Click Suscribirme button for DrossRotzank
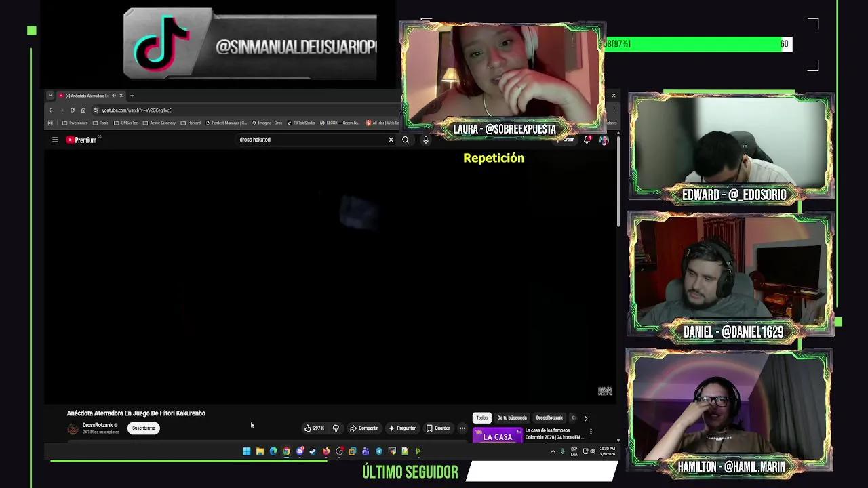The height and width of the screenshot is (488, 868). coord(143,428)
